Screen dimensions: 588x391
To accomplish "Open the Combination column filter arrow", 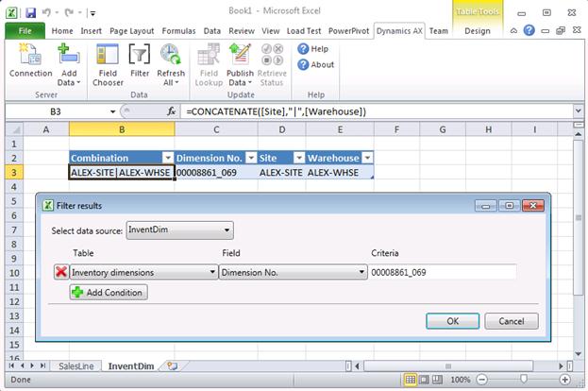I will point(168,158).
